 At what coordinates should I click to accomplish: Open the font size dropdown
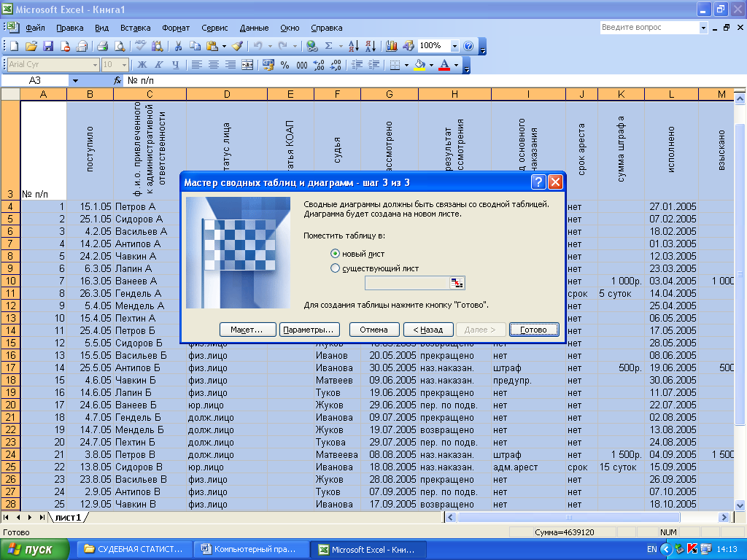click(124, 64)
